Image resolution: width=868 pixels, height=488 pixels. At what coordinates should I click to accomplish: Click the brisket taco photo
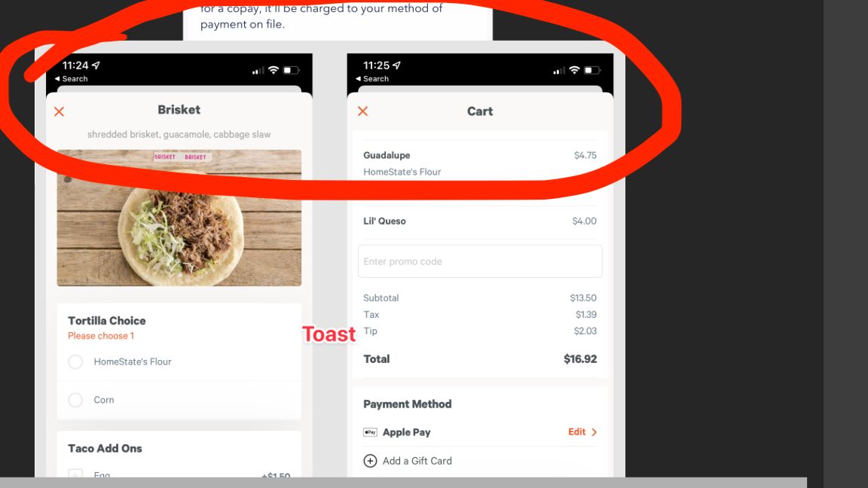coord(179,218)
